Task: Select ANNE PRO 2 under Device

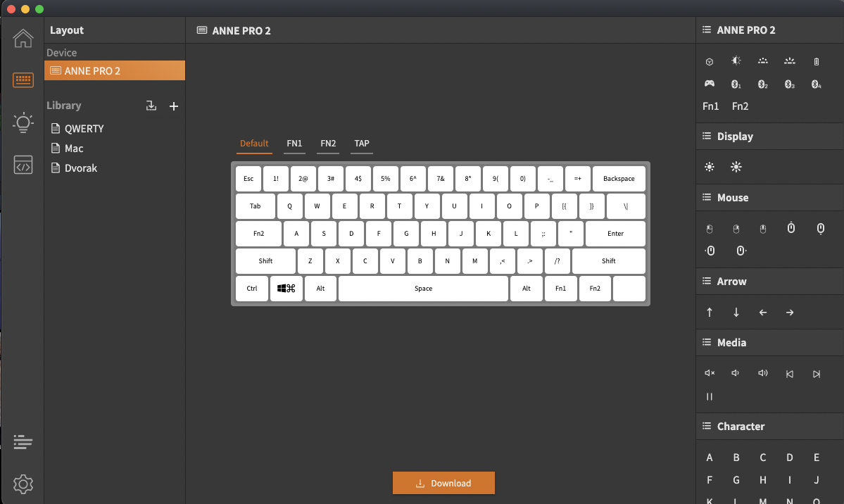Action: tap(115, 70)
